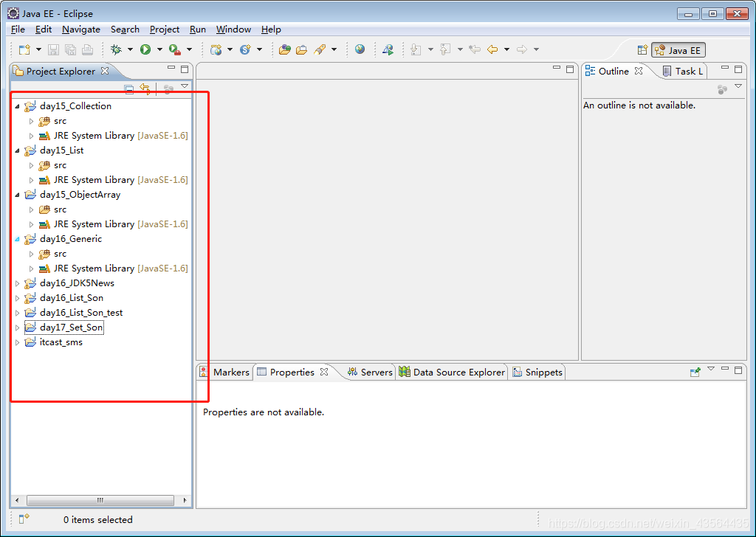Click the New wizard toolbar icon
The height and width of the screenshot is (537, 756).
pyautogui.click(x=24, y=49)
